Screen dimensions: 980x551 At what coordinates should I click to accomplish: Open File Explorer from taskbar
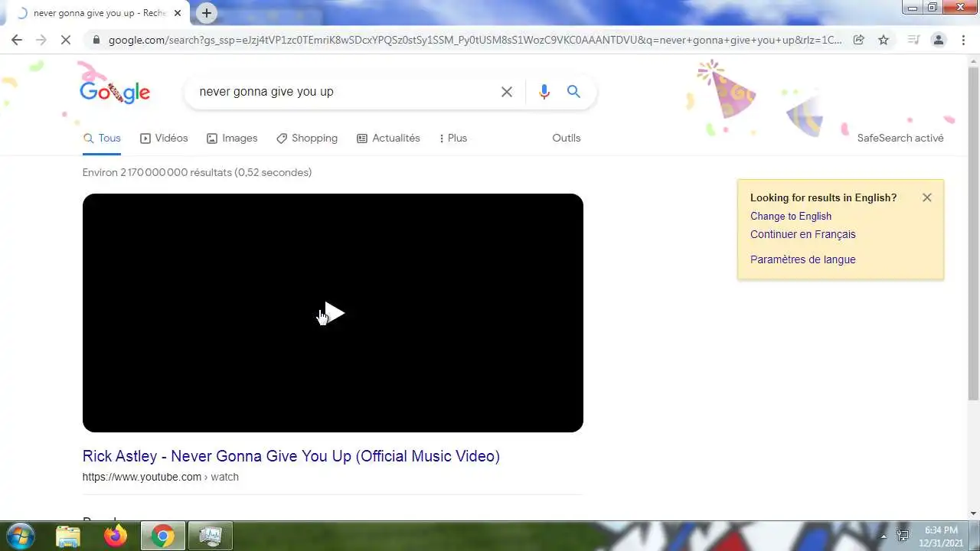(x=68, y=536)
